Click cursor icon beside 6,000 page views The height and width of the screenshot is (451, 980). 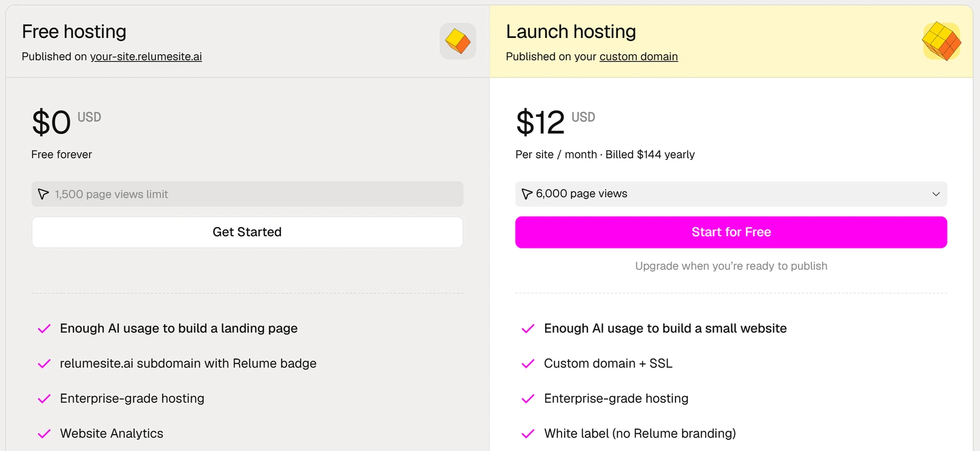[527, 194]
